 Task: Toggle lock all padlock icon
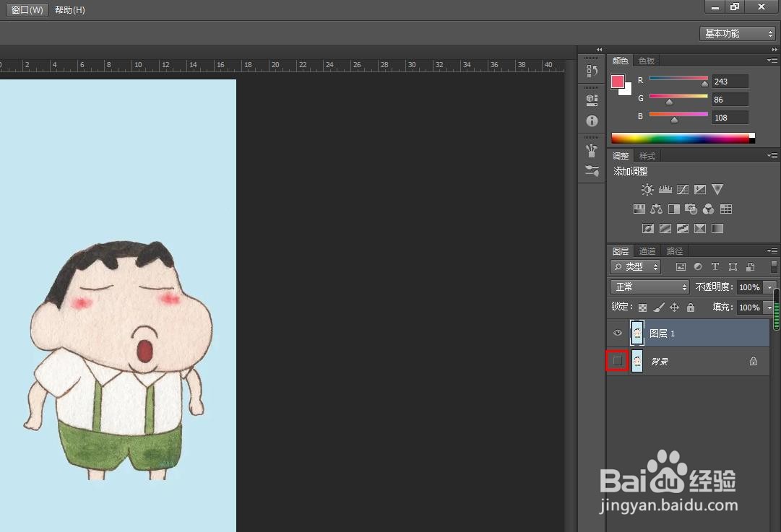coord(691,308)
